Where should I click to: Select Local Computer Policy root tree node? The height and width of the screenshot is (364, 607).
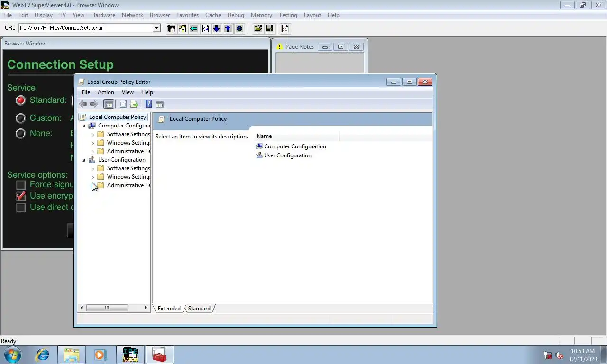[118, 117]
